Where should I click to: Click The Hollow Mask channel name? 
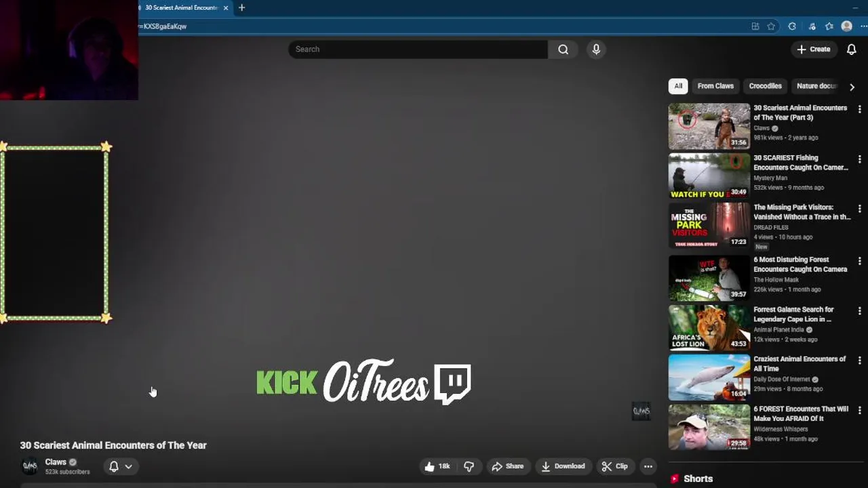pos(776,280)
